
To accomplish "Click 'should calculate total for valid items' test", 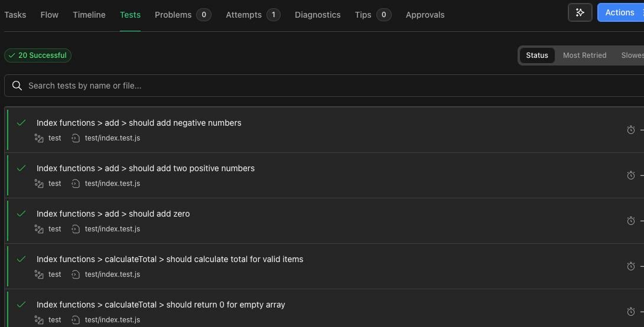I will click(x=170, y=259).
